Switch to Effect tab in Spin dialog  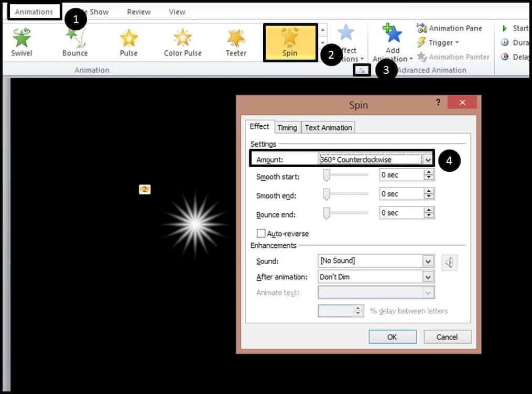coord(259,126)
